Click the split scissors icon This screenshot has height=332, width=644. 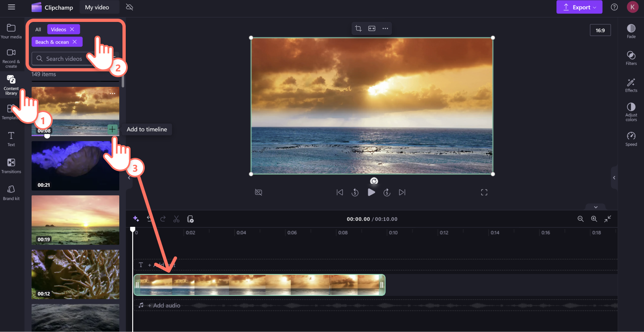click(176, 219)
